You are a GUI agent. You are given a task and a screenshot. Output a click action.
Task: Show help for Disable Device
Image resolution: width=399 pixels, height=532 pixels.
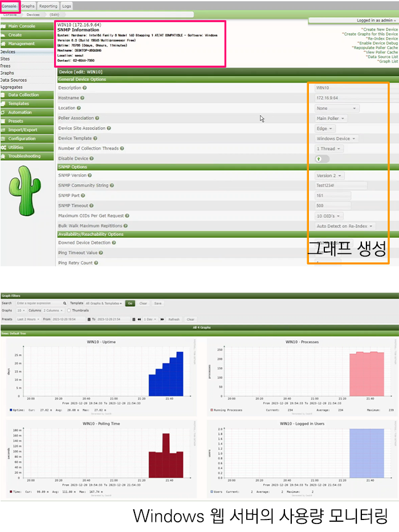[92, 159]
